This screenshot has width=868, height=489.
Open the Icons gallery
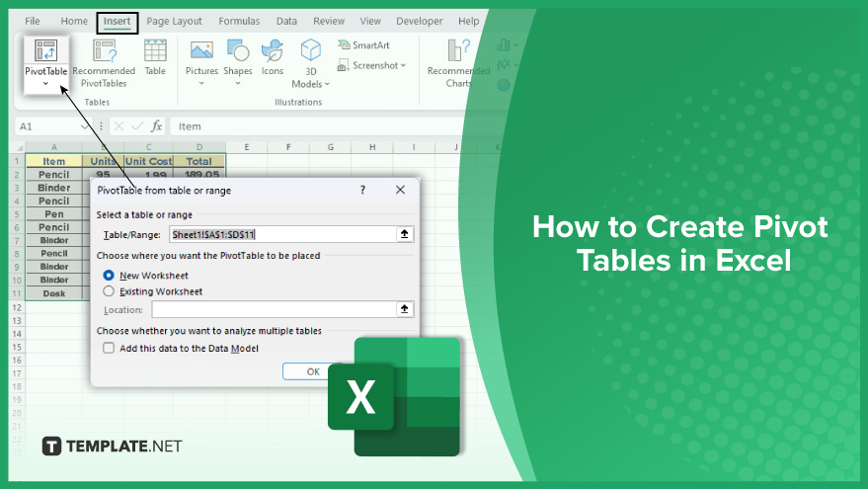coord(273,57)
